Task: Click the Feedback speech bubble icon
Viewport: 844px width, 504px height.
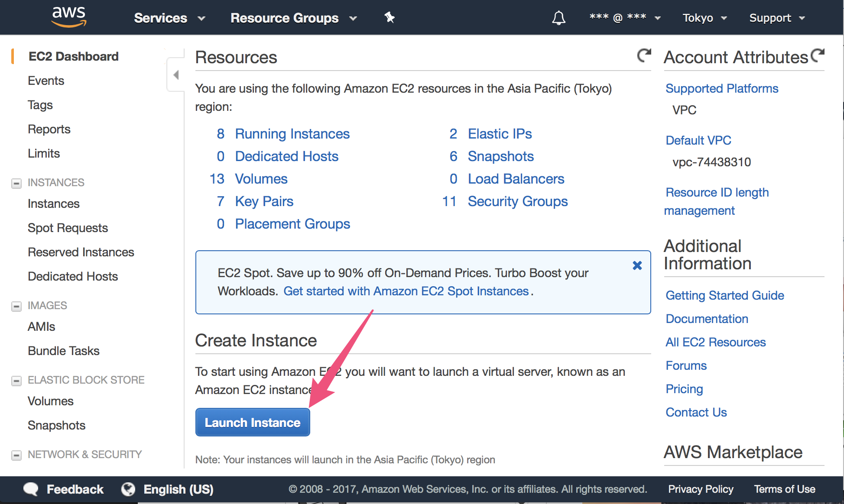Action: (x=31, y=489)
